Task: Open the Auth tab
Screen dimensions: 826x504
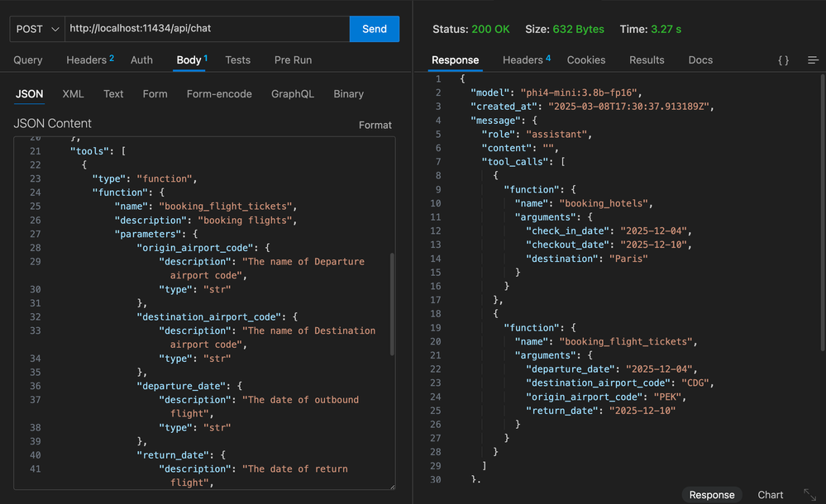Action: (141, 60)
